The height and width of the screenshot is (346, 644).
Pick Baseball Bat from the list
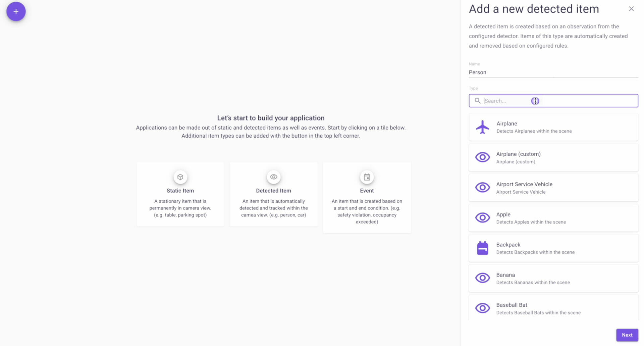click(x=553, y=307)
